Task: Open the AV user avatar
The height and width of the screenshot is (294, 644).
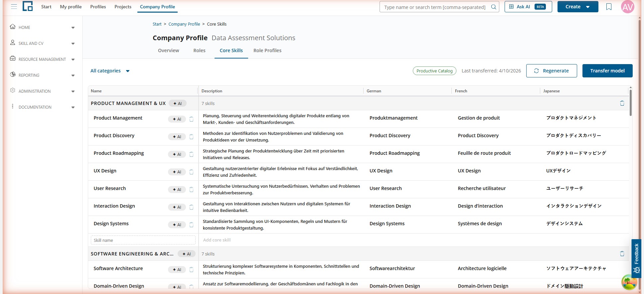Action: [627, 7]
